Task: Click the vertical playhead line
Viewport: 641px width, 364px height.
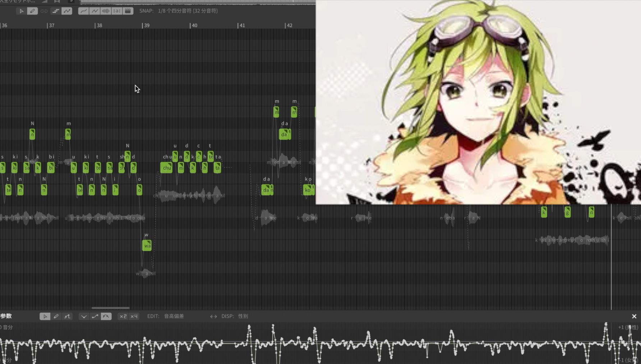Action: (x=611, y=257)
